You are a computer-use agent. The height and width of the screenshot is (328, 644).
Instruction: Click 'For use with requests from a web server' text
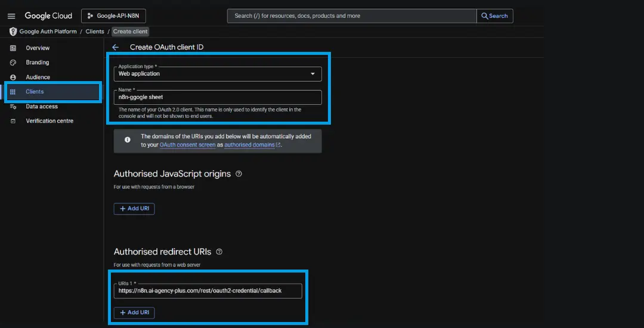(x=157, y=265)
